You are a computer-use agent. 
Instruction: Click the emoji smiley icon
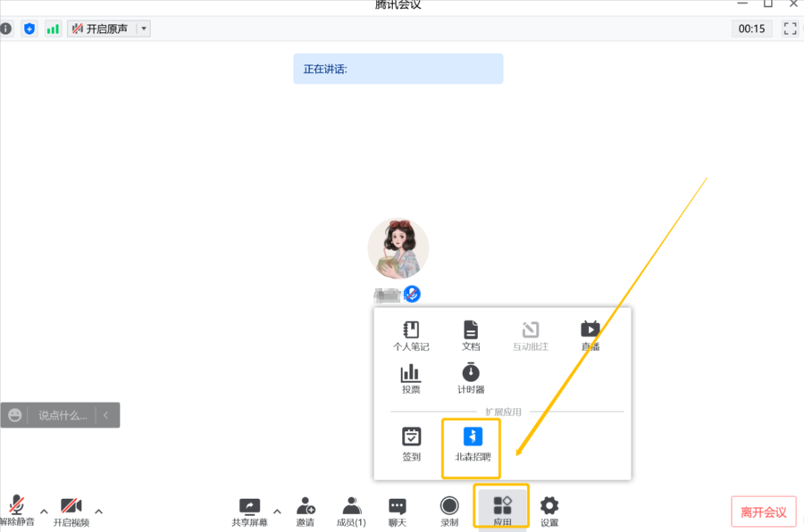(15, 415)
